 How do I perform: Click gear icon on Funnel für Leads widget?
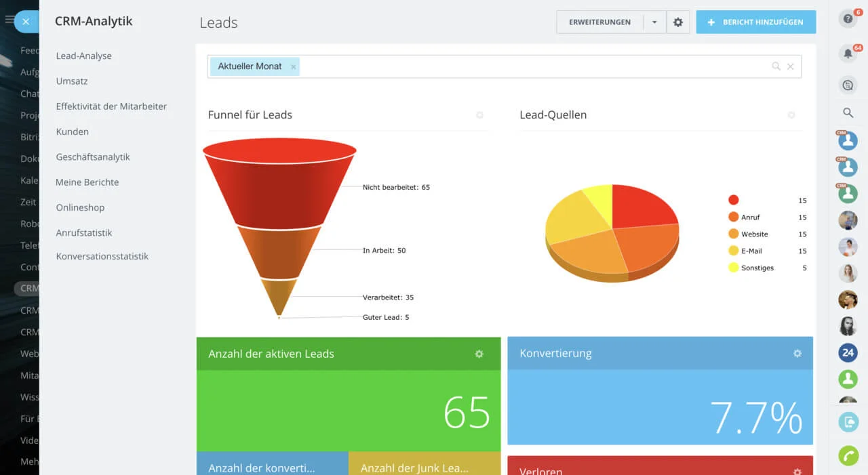479,115
